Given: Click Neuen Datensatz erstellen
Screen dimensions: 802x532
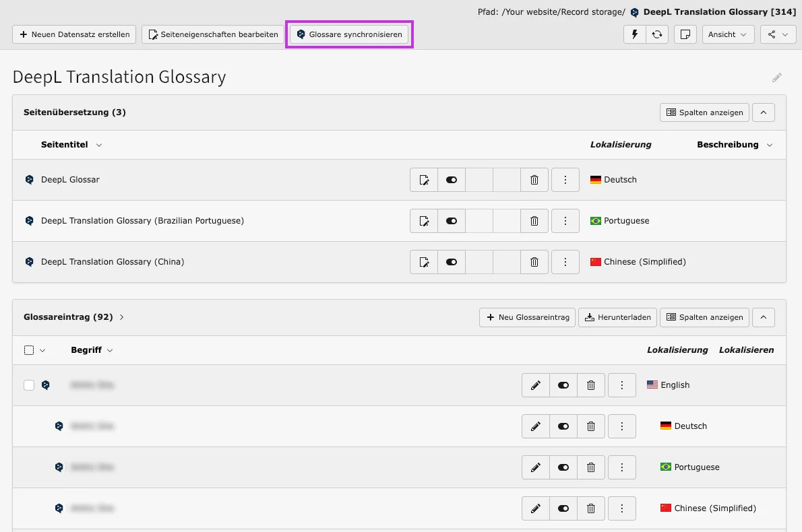Looking at the screenshot, I should coord(74,34).
